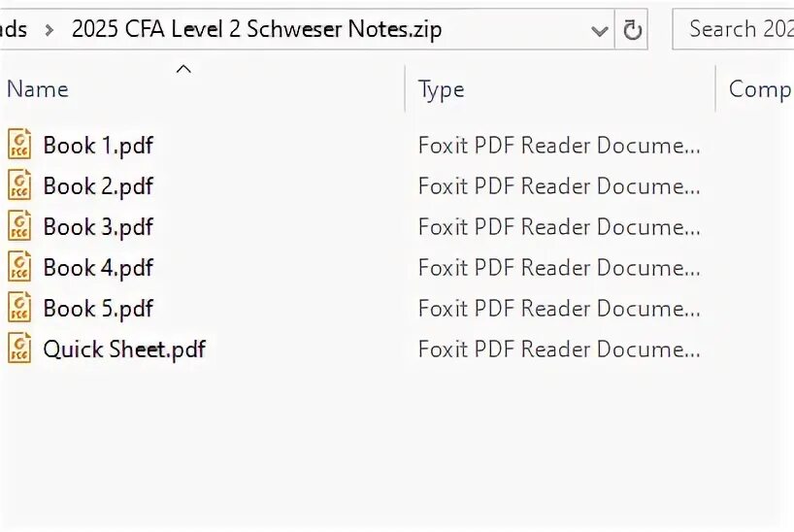Image resolution: width=794 pixels, height=532 pixels.
Task: Click the Book 3.pdf file icon
Action: coord(19,226)
